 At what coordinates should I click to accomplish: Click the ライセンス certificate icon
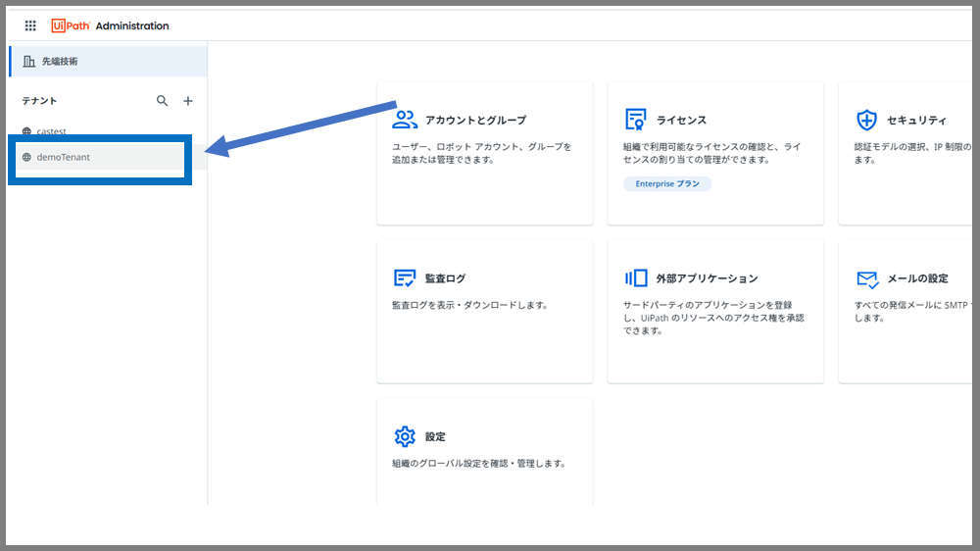(636, 119)
